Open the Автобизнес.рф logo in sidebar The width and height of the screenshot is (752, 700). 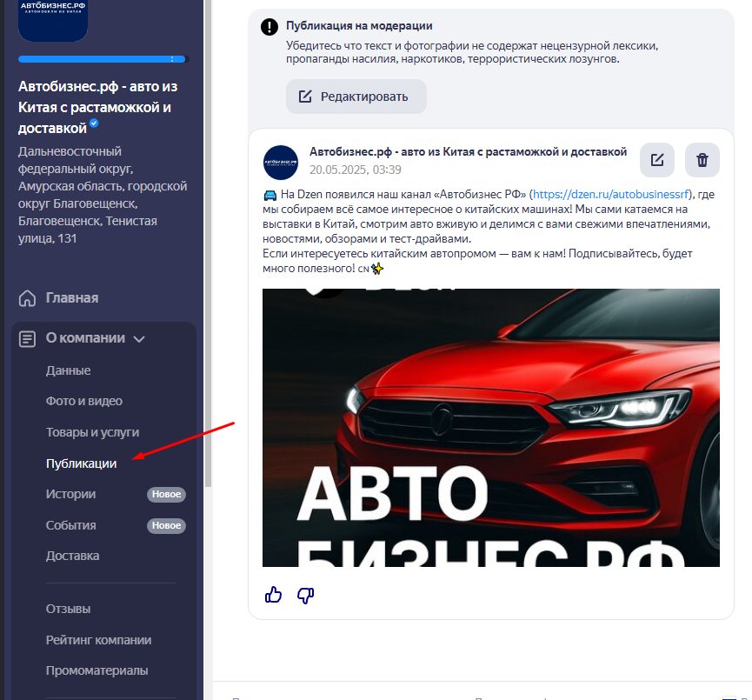53,20
